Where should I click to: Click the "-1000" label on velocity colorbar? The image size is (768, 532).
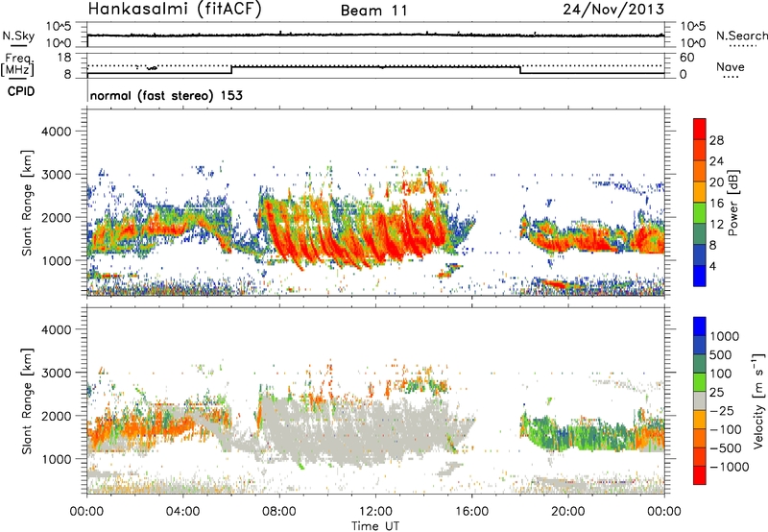729,467
